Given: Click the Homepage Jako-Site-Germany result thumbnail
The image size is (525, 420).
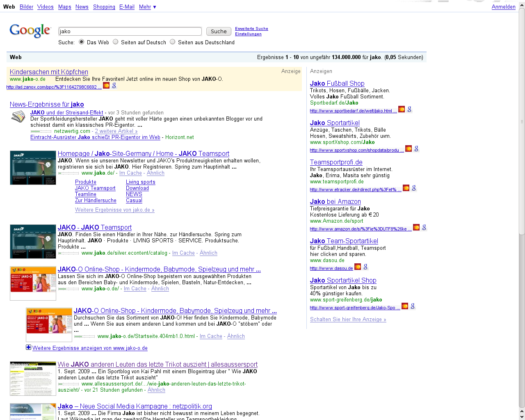Looking at the screenshot, I should [33, 168].
